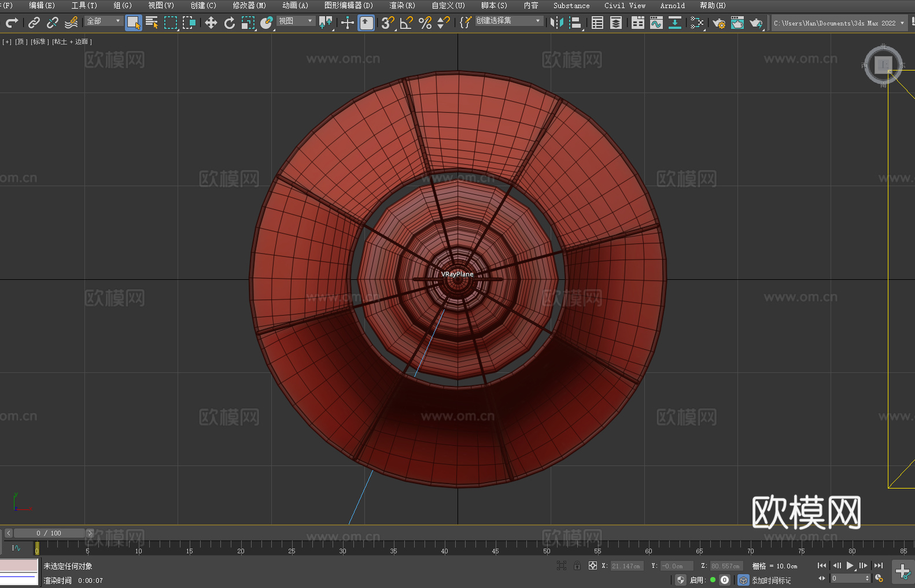915x588 pixels.
Task: Open the Curve Editor
Action: click(x=656, y=23)
